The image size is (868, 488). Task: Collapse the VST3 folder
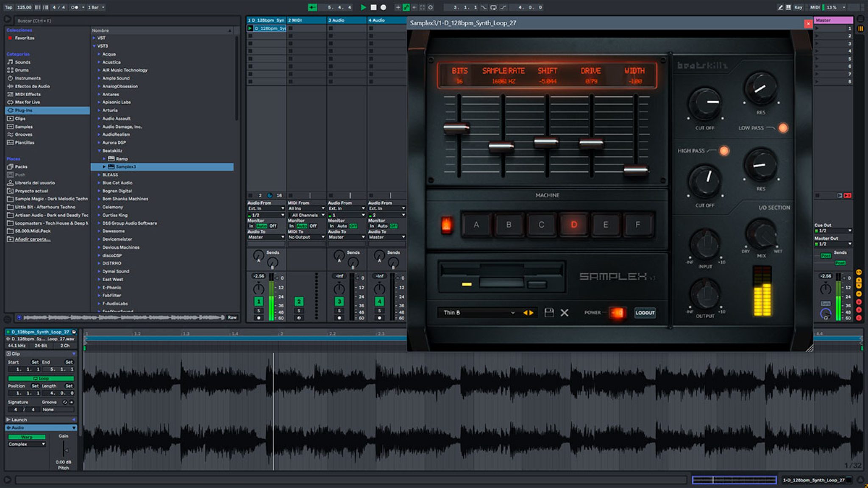pos(94,46)
